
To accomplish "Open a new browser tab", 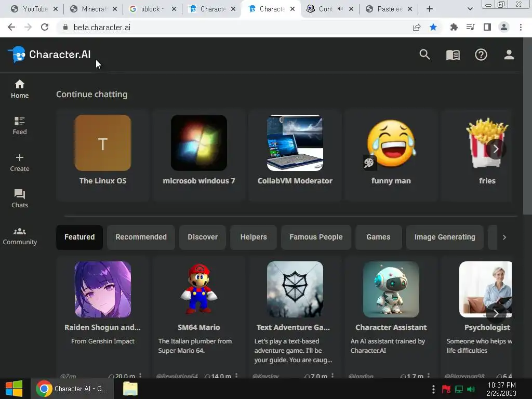I will point(430,9).
